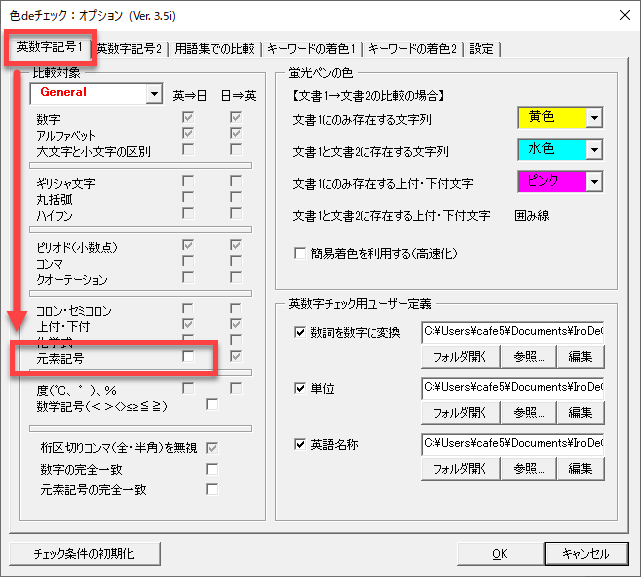Click the 単位 file path field
Screen dimensions: 641x577
[x=513, y=387]
